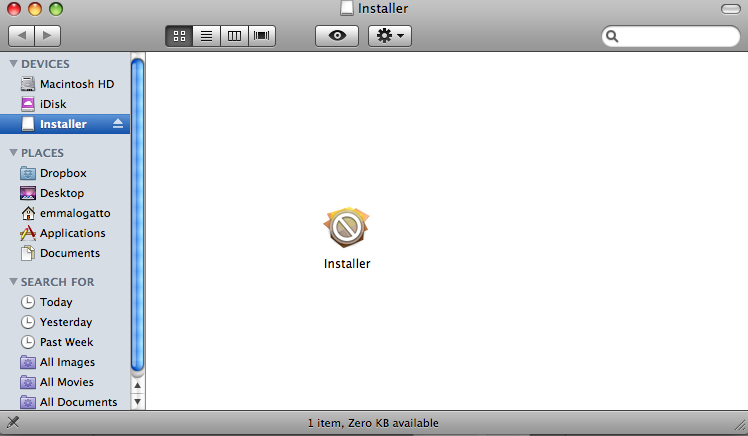The height and width of the screenshot is (436, 748).
Task: Click the sidebar scroll up arrow
Action: coord(137,385)
